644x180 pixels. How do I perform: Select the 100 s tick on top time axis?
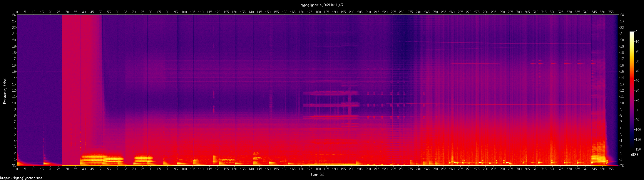point(184,12)
